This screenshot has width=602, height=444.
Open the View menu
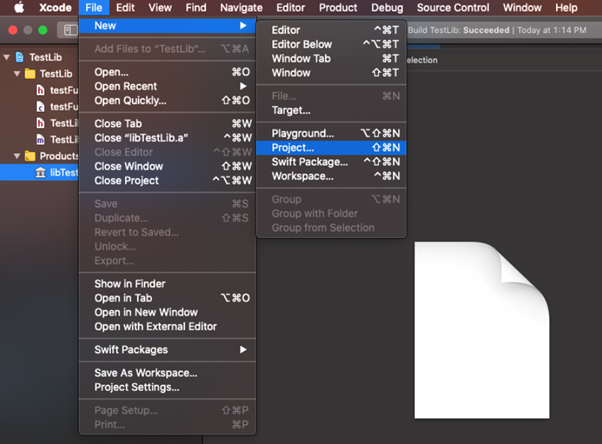(160, 8)
